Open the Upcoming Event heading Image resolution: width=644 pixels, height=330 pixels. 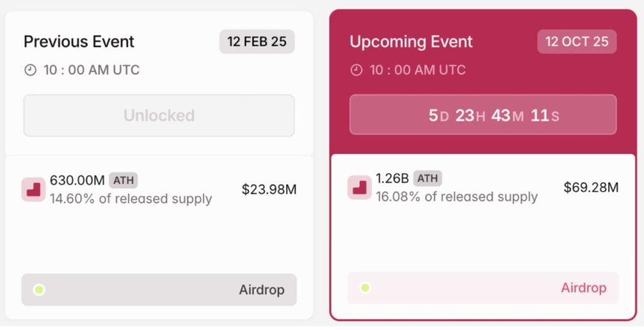411,42
